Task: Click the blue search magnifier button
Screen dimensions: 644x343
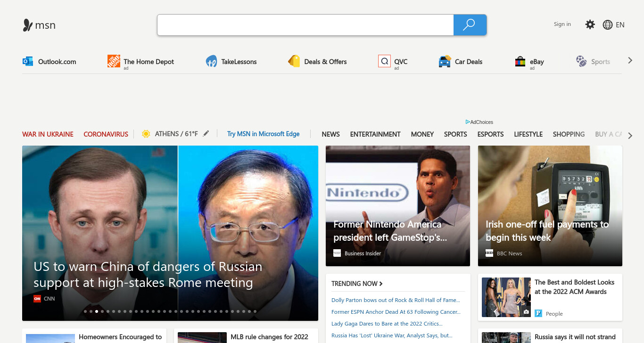Action: coord(470,25)
